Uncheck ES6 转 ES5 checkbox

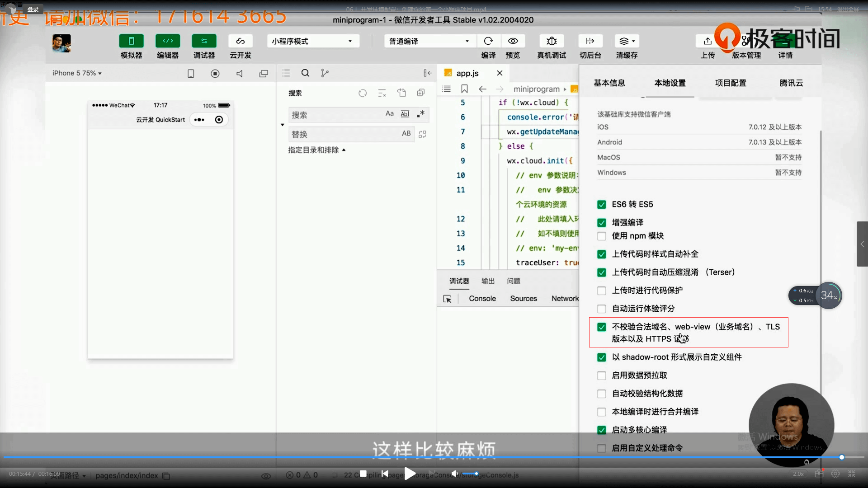tap(602, 205)
